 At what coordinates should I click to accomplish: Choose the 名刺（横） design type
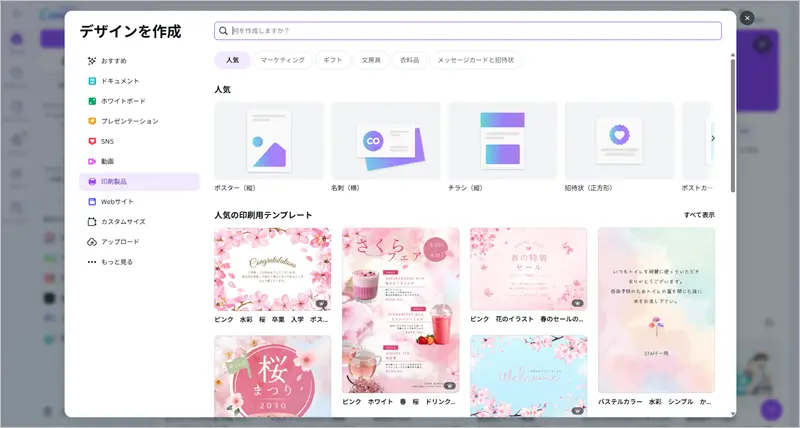[386, 141]
